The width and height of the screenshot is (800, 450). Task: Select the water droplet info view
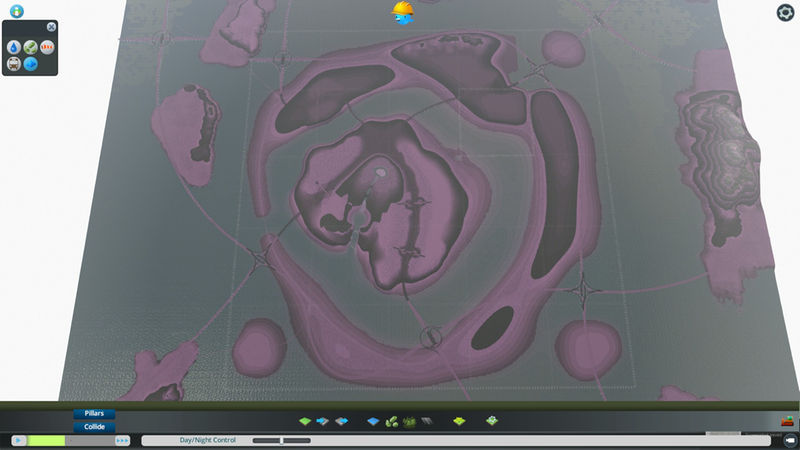(x=14, y=47)
